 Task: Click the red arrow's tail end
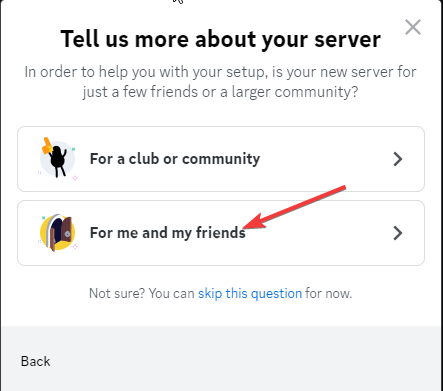tap(343, 188)
